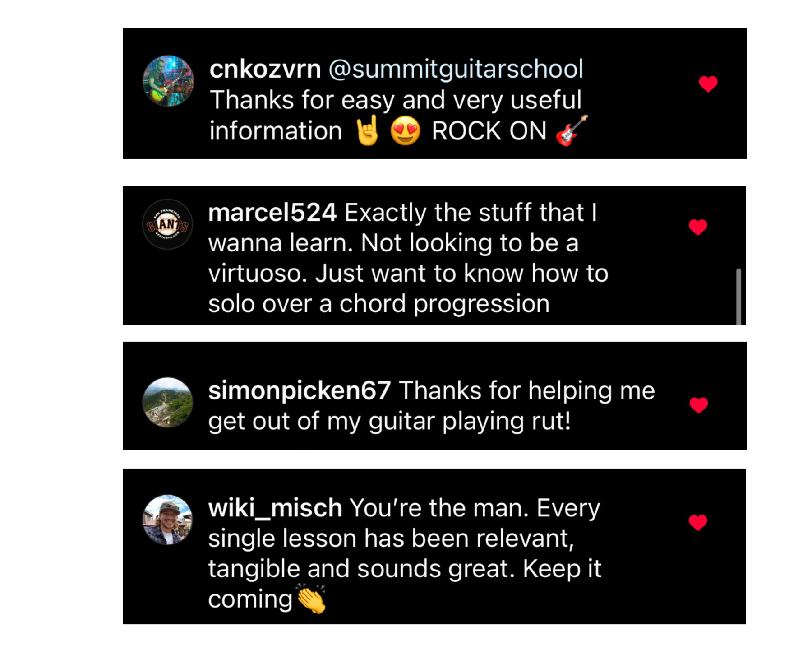This screenshot has width=812, height=650.
Task: Click the clapping hands emoji
Action: pyautogui.click(x=311, y=598)
